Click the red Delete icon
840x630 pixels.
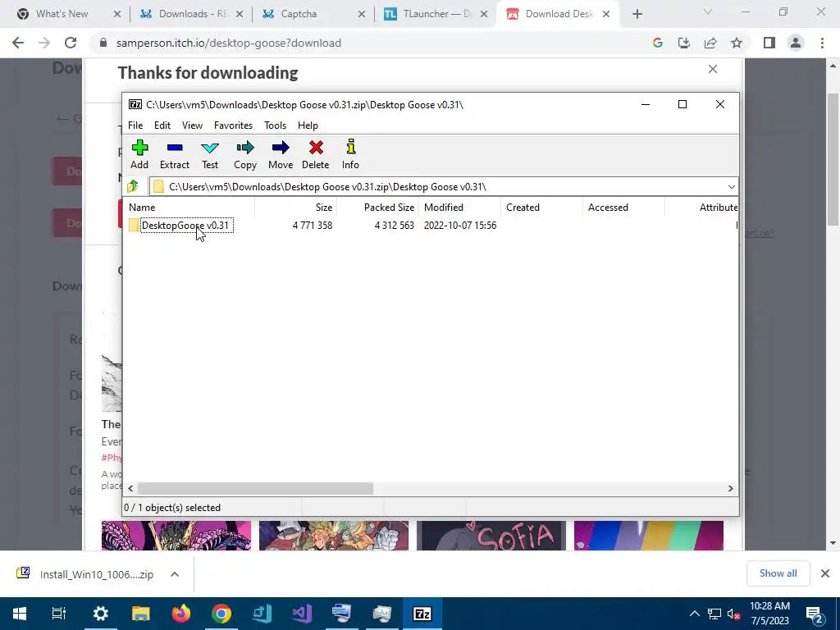(316, 155)
